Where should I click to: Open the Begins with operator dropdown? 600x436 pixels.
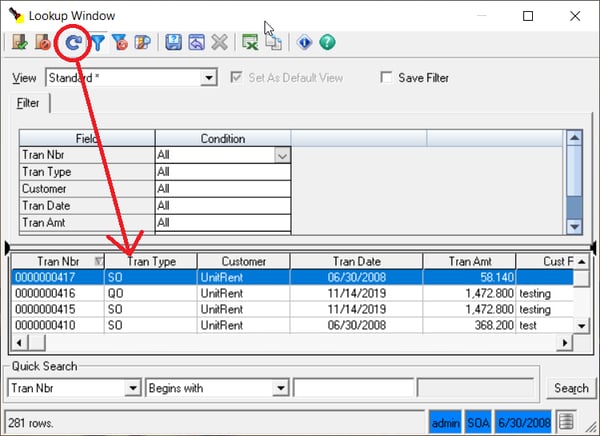[x=281, y=388]
